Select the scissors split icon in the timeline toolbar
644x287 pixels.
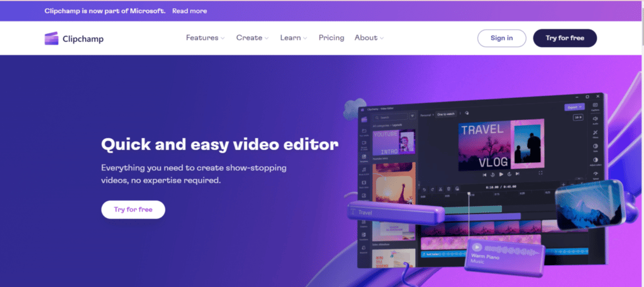(x=440, y=188)
